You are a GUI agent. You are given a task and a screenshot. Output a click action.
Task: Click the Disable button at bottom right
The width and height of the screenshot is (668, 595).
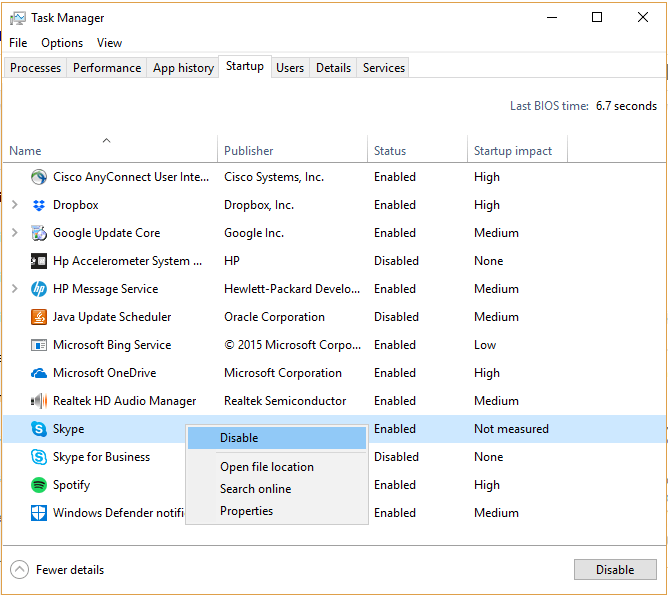(615, 569)
